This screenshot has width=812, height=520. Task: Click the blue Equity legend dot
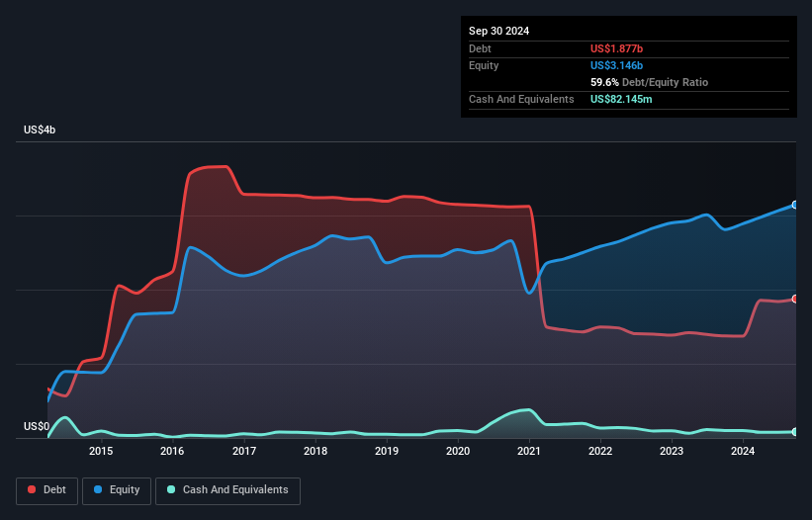(98, 489)
